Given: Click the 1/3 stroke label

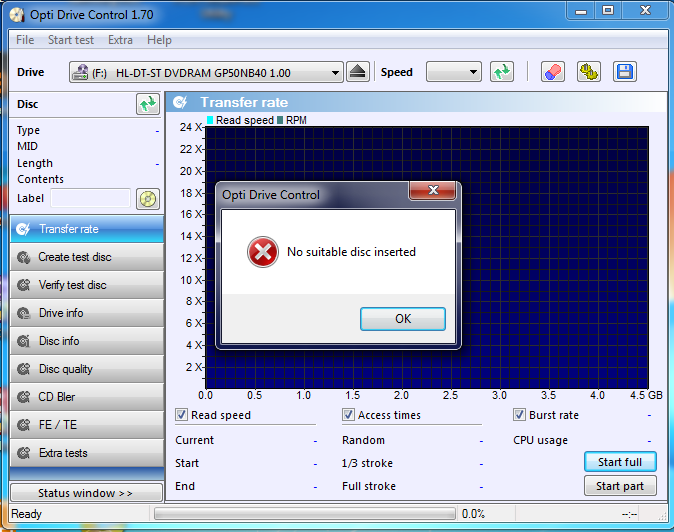Looking at the screenshot, I should coord(367,463).
